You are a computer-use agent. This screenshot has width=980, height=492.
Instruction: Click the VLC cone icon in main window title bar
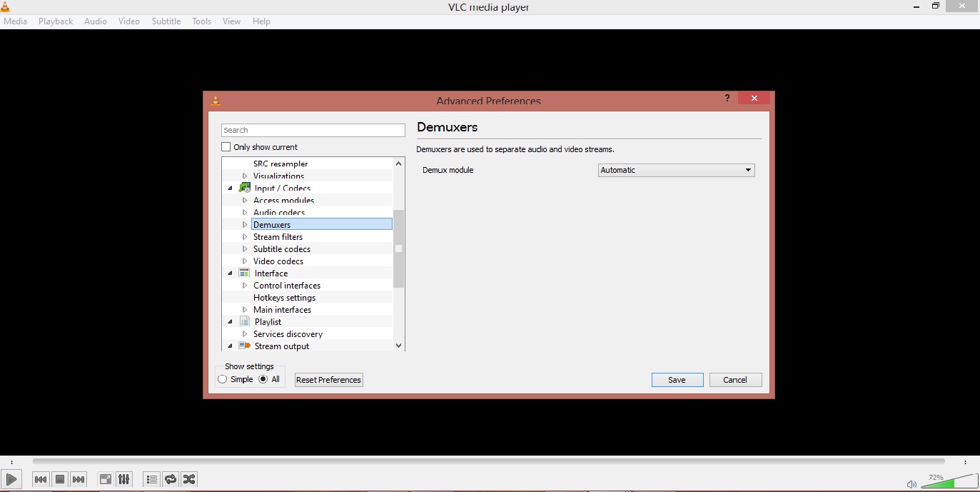point(5,7)
